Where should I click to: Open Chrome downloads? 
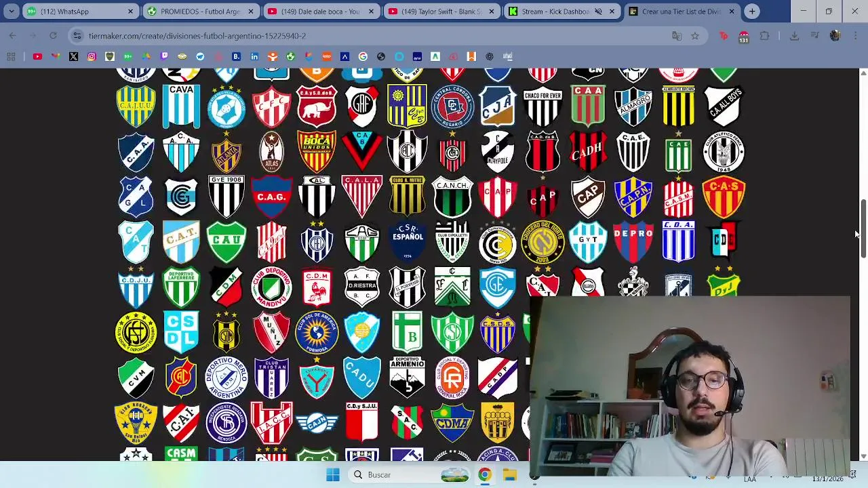pyautogui.click(x=794, y=35)
